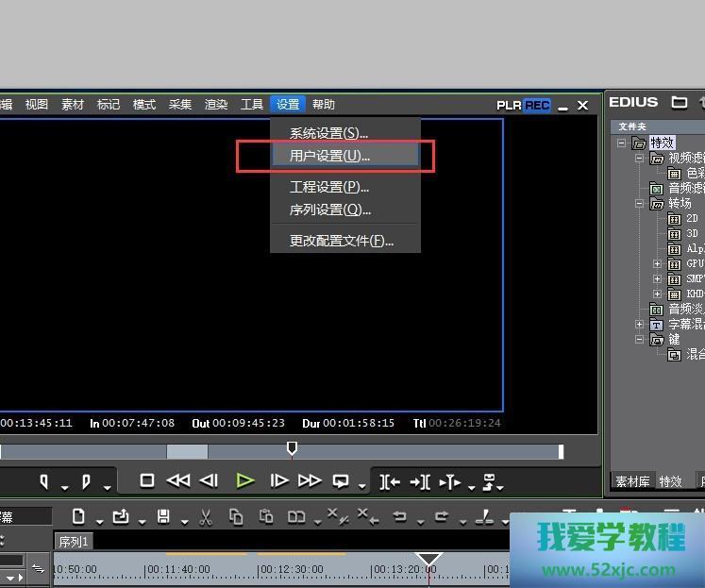The image size is (705, 588).
Task: Click the Rewind playback icon
Action: [177, 480]
